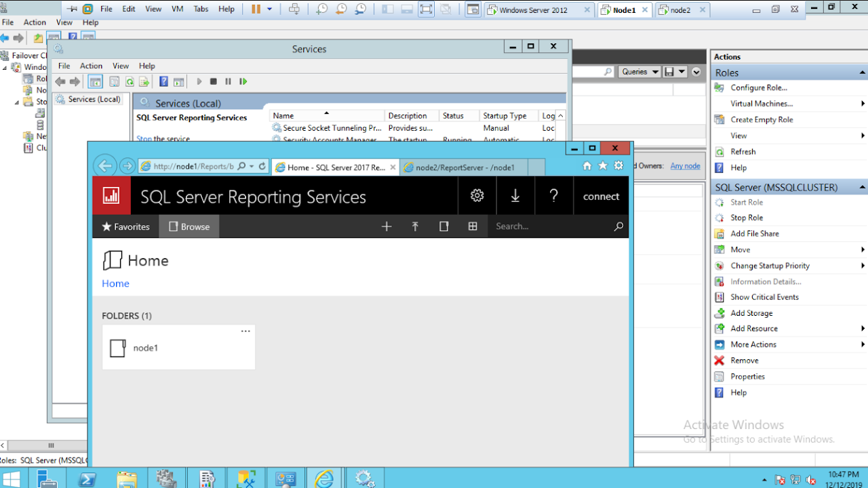Expand the Move submenu arrow
This screenshot has width=868, height=488.
coord(863,249)
